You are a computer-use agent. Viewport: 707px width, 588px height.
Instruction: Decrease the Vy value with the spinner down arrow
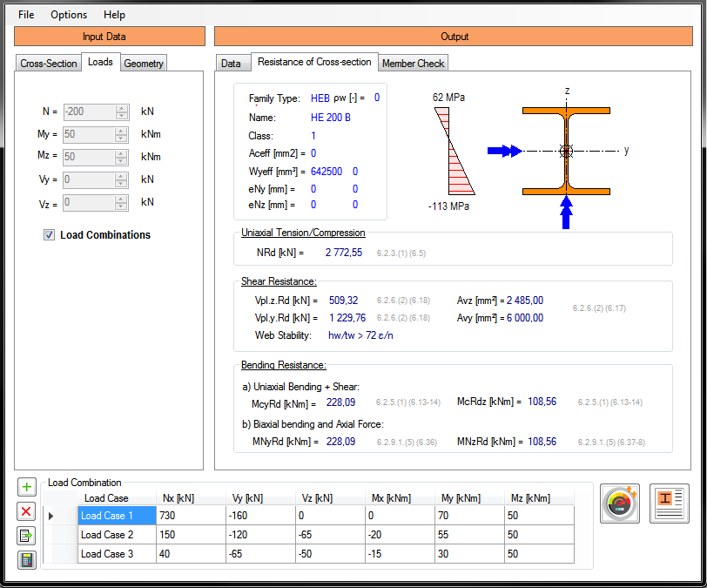(x=120, y=183)
